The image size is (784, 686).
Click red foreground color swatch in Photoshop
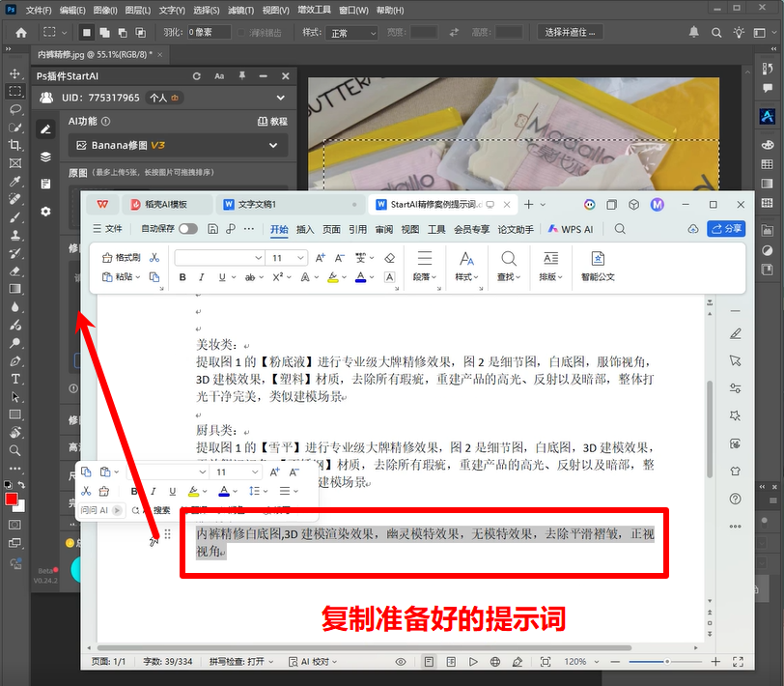point(11,499)
